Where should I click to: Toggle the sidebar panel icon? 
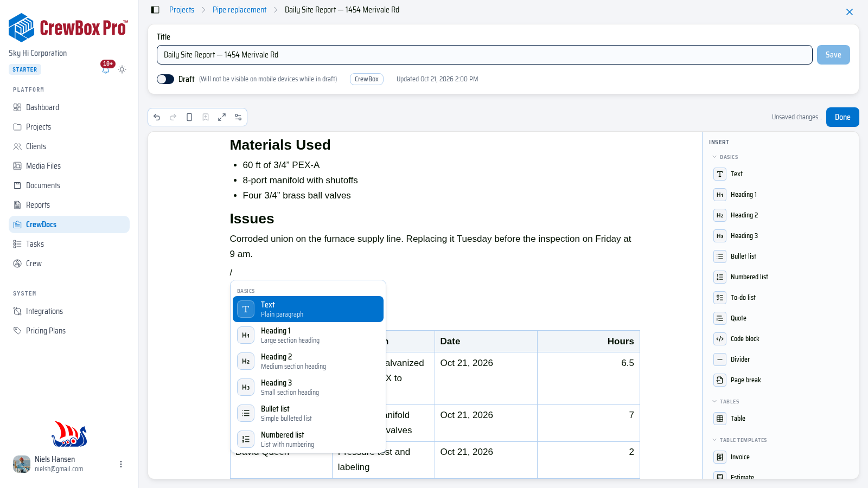[x=155, y=10]
